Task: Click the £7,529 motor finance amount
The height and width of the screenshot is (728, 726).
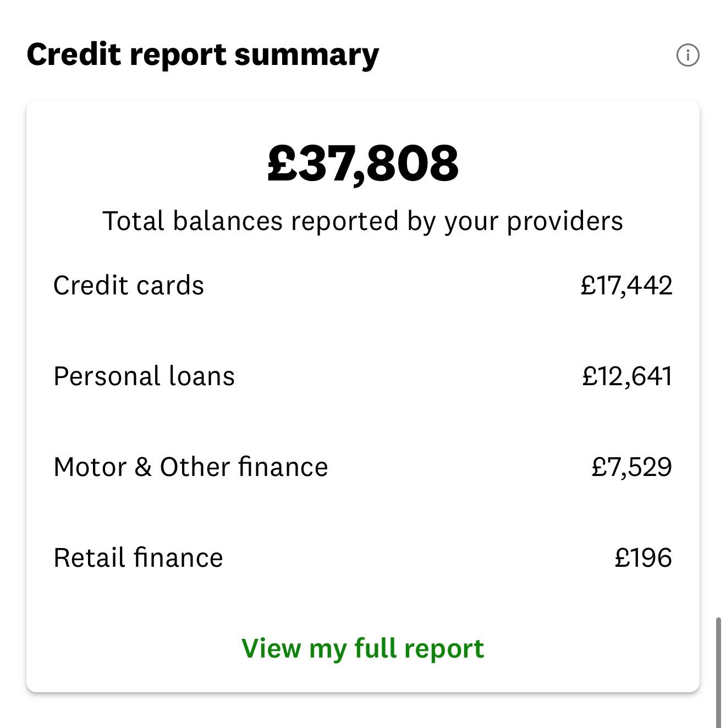Action: (x=632, y=467)
